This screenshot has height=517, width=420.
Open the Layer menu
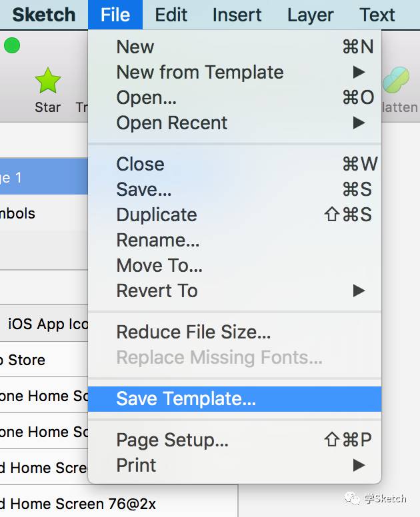pos(310,15)
